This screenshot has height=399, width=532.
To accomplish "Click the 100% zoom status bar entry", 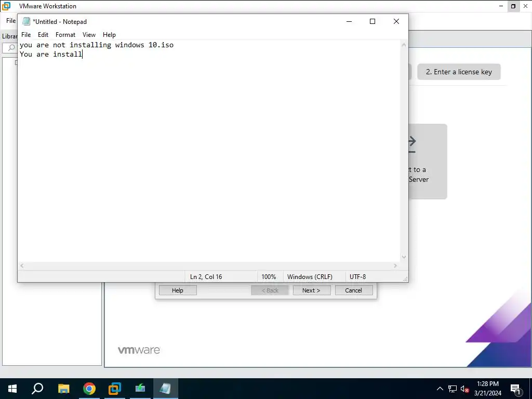I will click(x=269, y=277).
